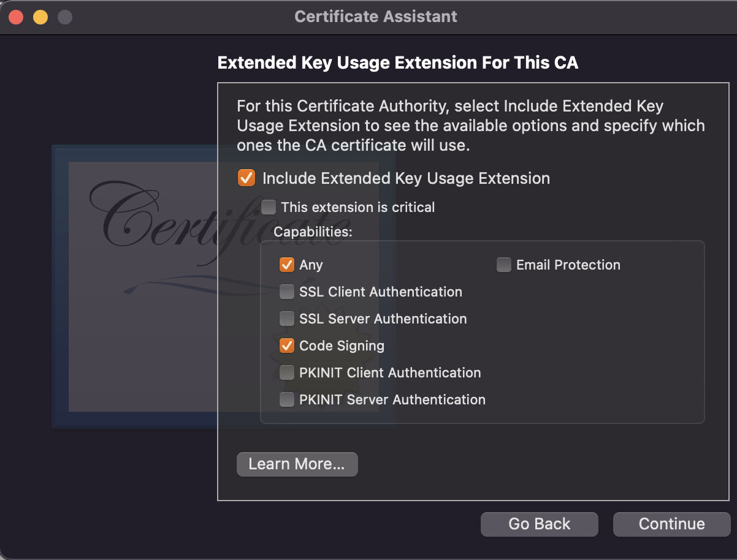Check SSL Client Authentication
This screenshot has height=560, width=737.
pos(286,292)
